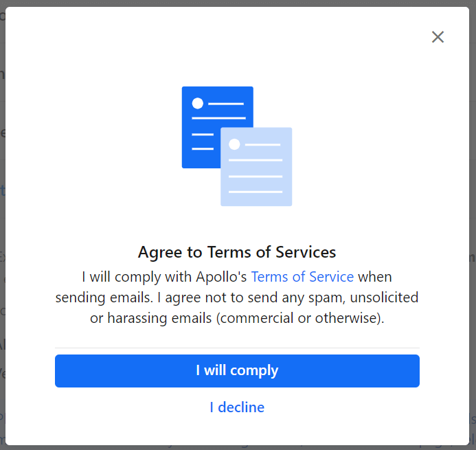Image resolution: width=476 pixels, height=450 pixels.
Task: Click the short white lines on dark blue document
Action: (203, 142)
